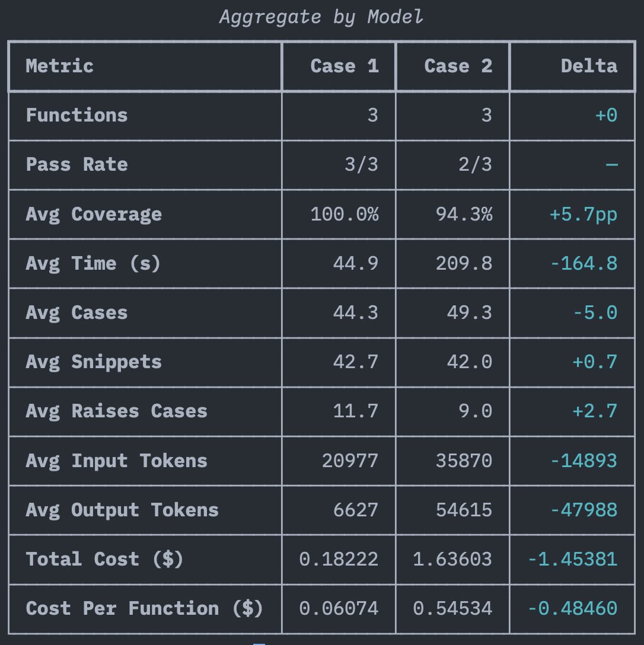The image size is (644, 645).
Task: Click the '44.3' cases value
Action: (x=356, y=312)
